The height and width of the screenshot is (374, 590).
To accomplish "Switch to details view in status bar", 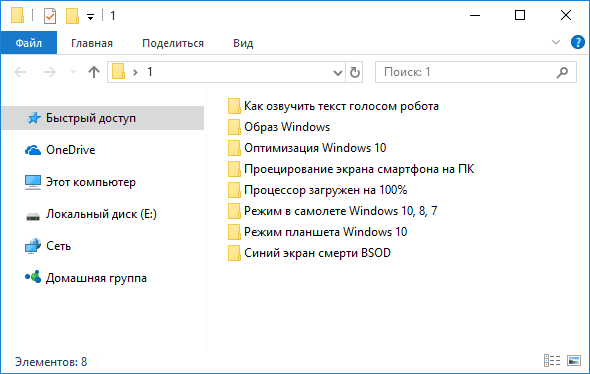I will tap(552, 360).
